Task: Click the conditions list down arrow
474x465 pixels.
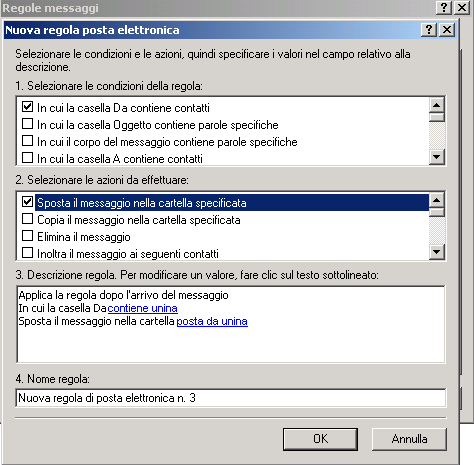Action: [437, 156]
